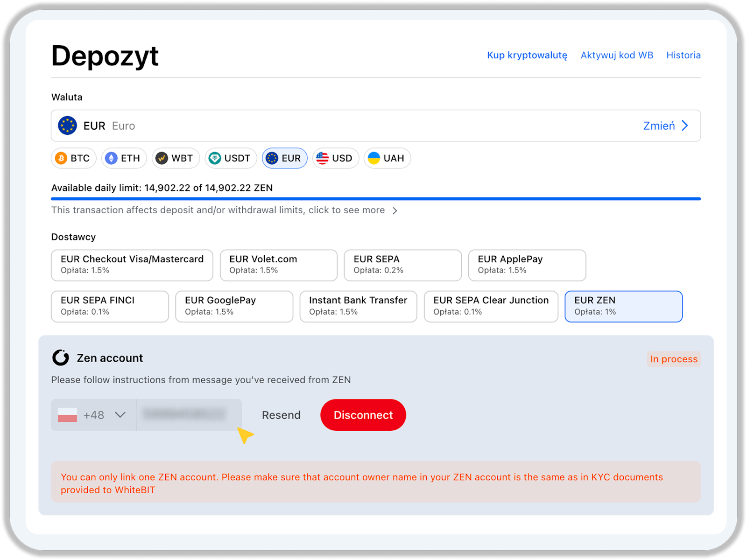Image resolution: width=747 pixels, height=560 pixels.
Task: Click the Zen account logo icon
Action: [61, 358]
